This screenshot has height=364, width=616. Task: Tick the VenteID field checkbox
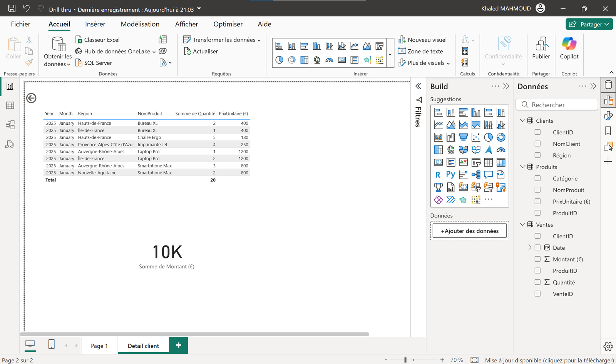point(537,294)
